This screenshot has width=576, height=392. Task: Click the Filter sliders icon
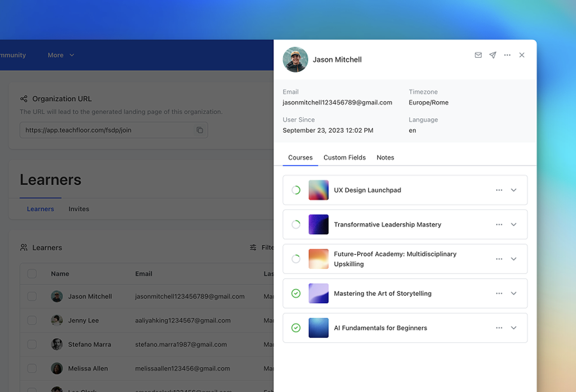[x=253, y=247]
